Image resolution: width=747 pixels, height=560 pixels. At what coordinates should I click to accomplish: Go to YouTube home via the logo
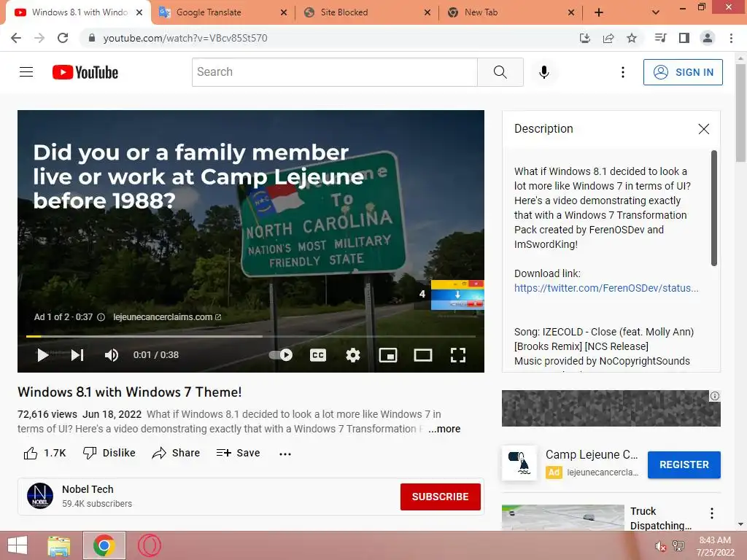[x=85, y=72]
